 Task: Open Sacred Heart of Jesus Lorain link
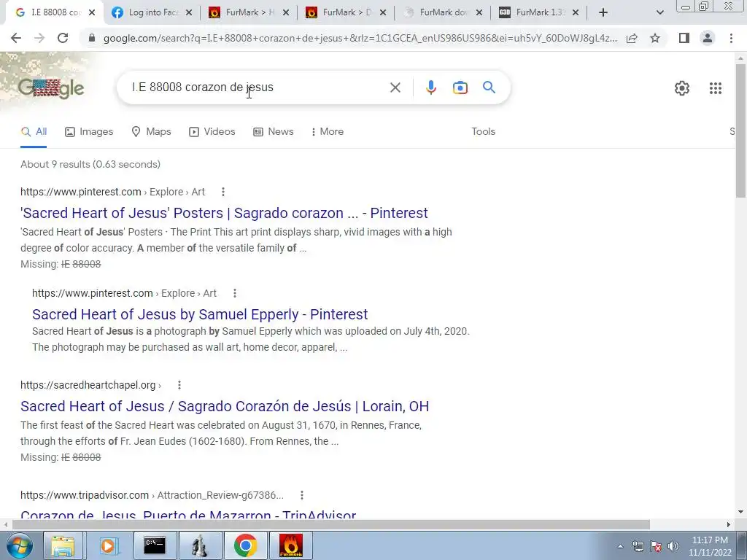(x=225, y=406)
